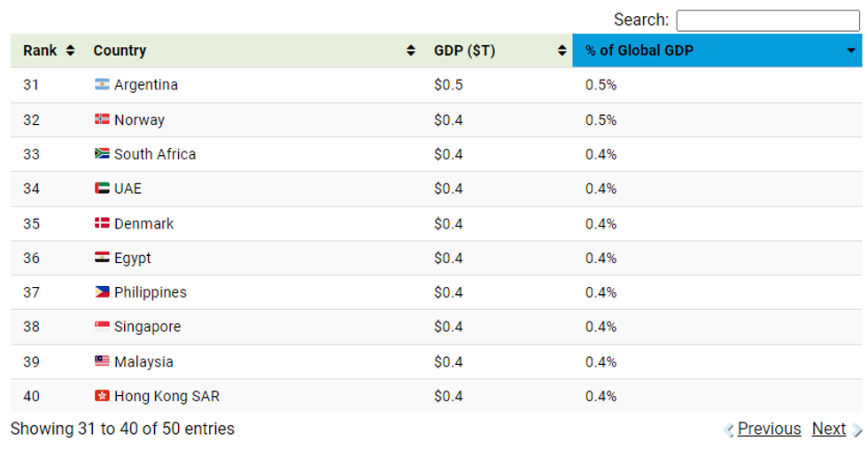Image resolution: width=868 pixels, height=457 pixels.
Task: Click the Egypt flag icon
Action: pos(102,258)
